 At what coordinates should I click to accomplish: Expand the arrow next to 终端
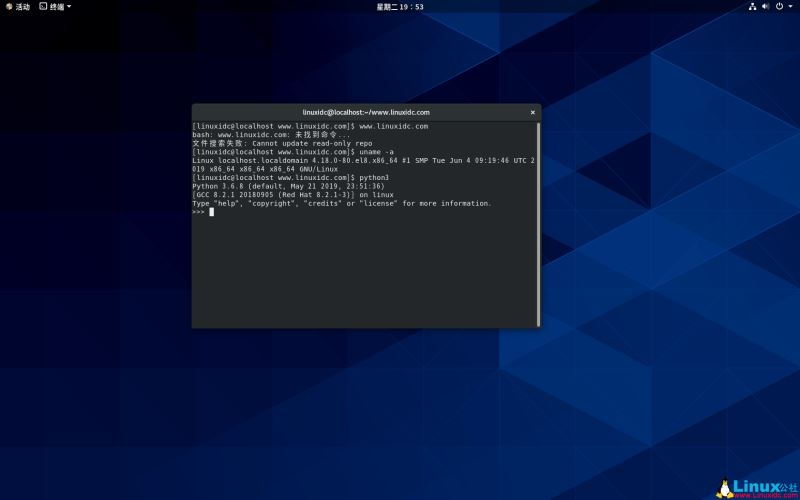[x=69, y=6]
